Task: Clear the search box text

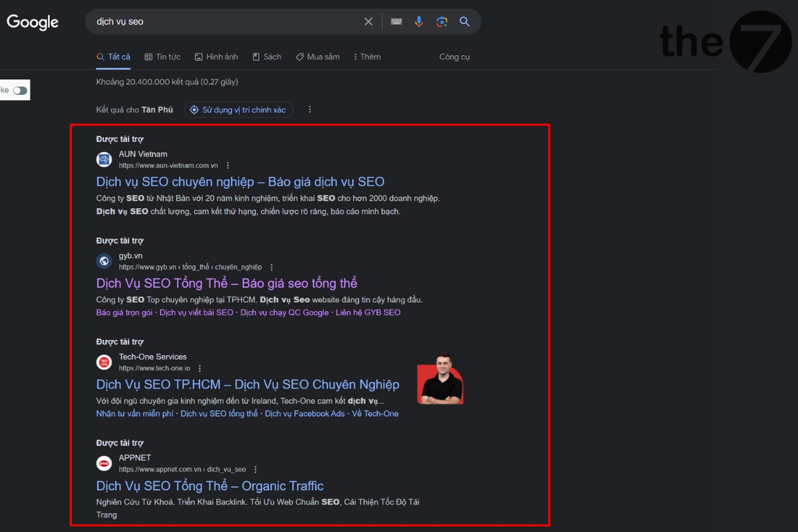Action: 368,22
